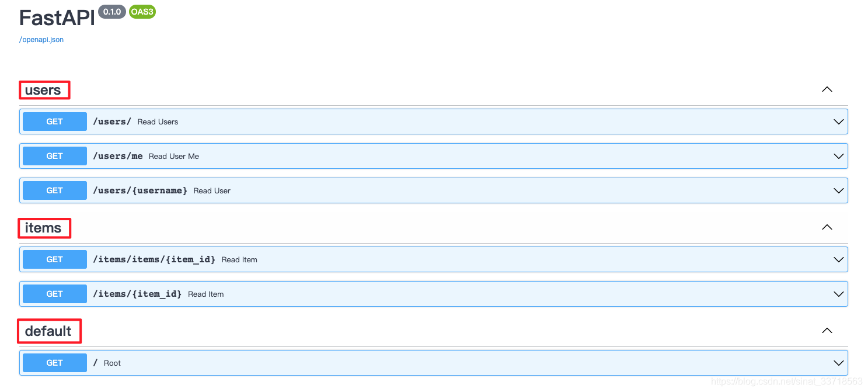Viewport: 868px width, 392px height.
Task: Collapse the items section using the arrow
Action: (827, 227)
